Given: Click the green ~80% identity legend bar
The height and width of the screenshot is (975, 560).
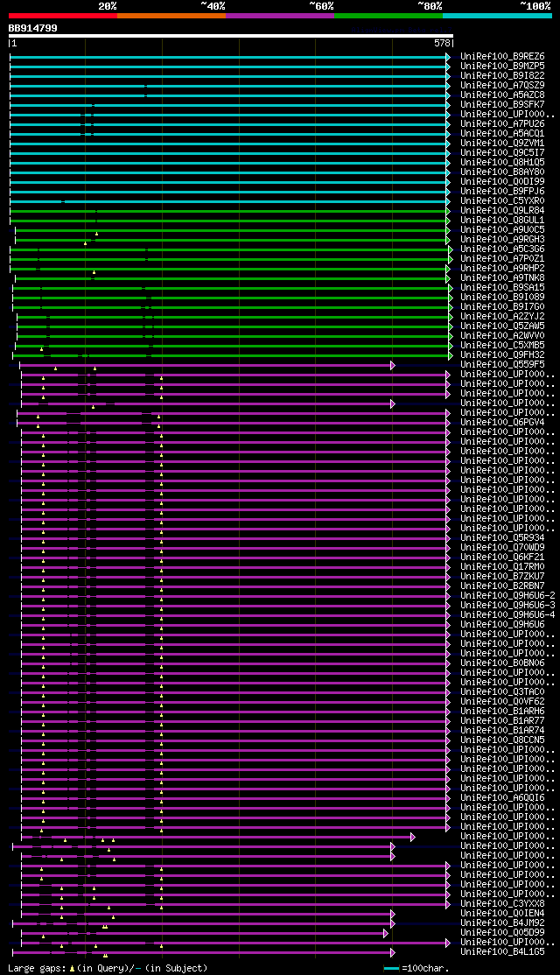Looking at the screenshot, I should pyautogui.click(x=388, y=16).
